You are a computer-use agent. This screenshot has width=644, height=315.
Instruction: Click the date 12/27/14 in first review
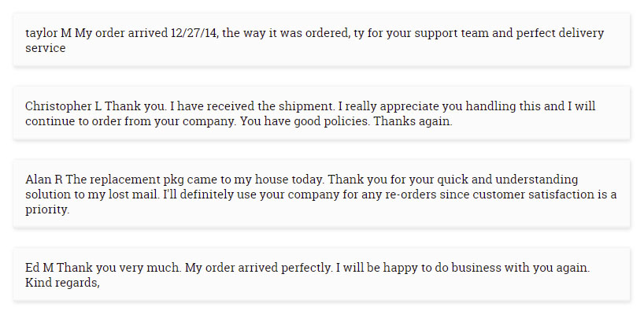(x=194, y=33)
